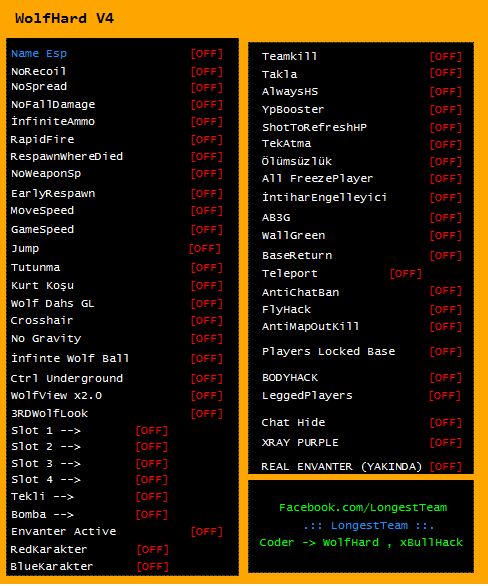The height and width of the screenshot is (586, 488).
Task: Select the Chat Hide entry
Action: (293, 423)
